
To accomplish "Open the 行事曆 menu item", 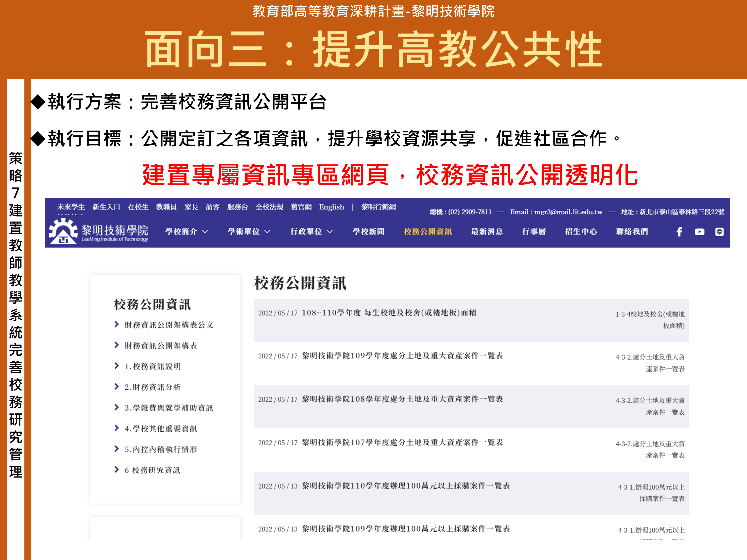I will pyautogui.click(x=534, y=231).
